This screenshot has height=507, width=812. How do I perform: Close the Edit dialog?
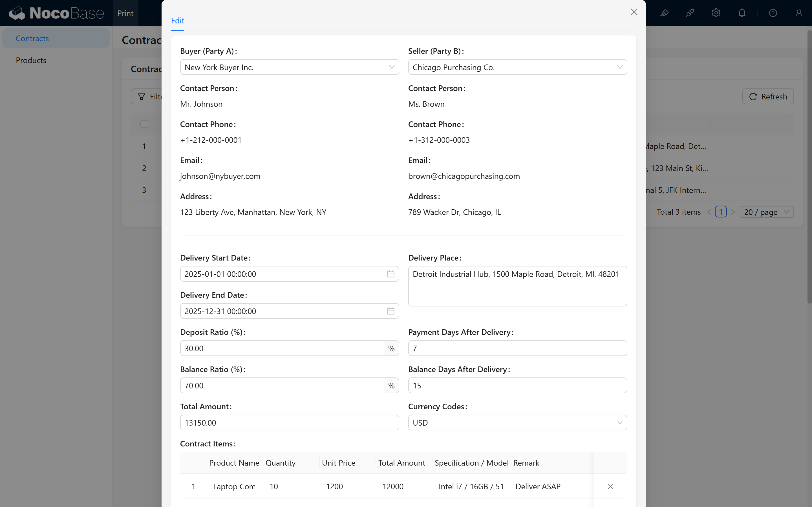(634, 12)
